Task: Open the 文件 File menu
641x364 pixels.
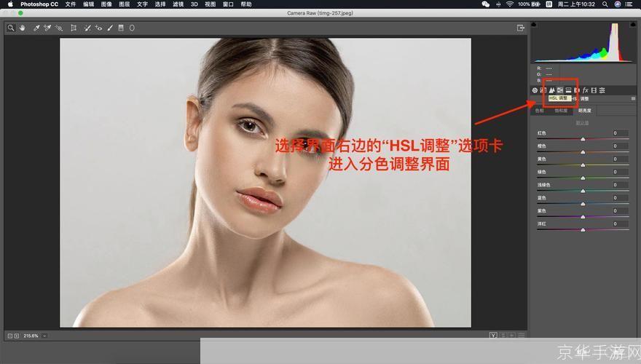Action: [71, 4]
